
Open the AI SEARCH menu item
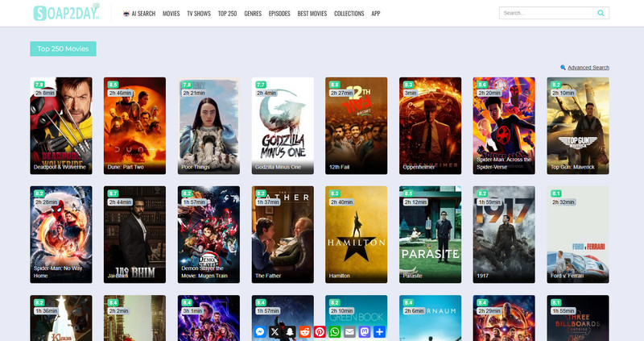point(143,14)
